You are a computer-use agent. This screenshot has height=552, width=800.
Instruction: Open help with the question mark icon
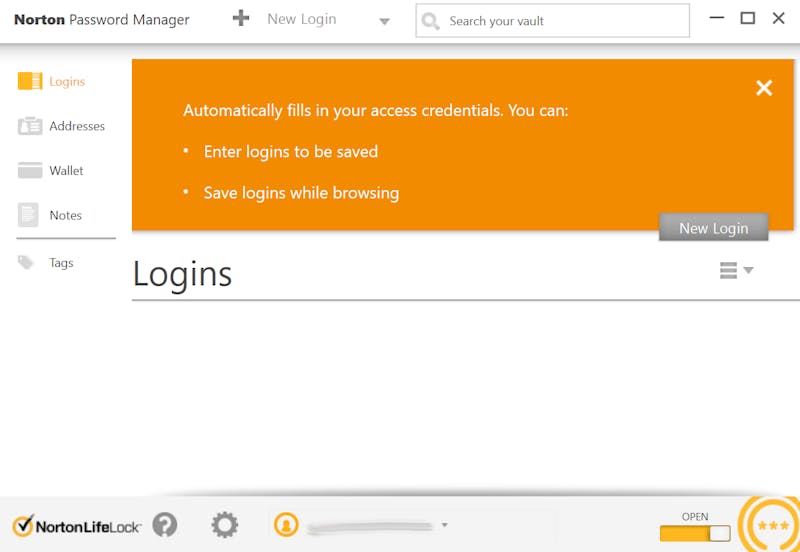click(x=165, y=524)
